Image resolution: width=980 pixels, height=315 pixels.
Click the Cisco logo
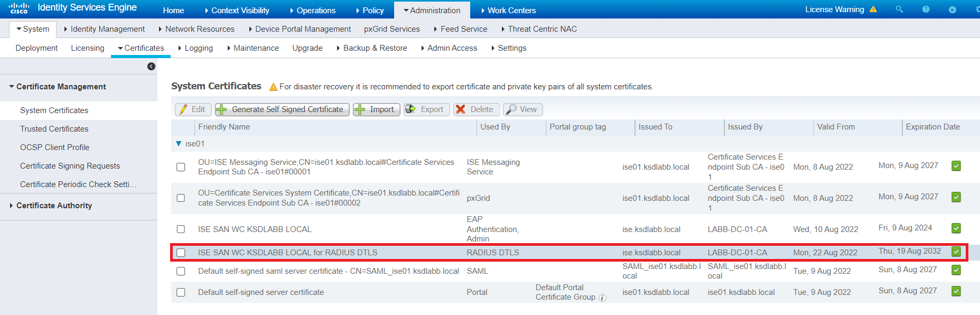[18, 8]
